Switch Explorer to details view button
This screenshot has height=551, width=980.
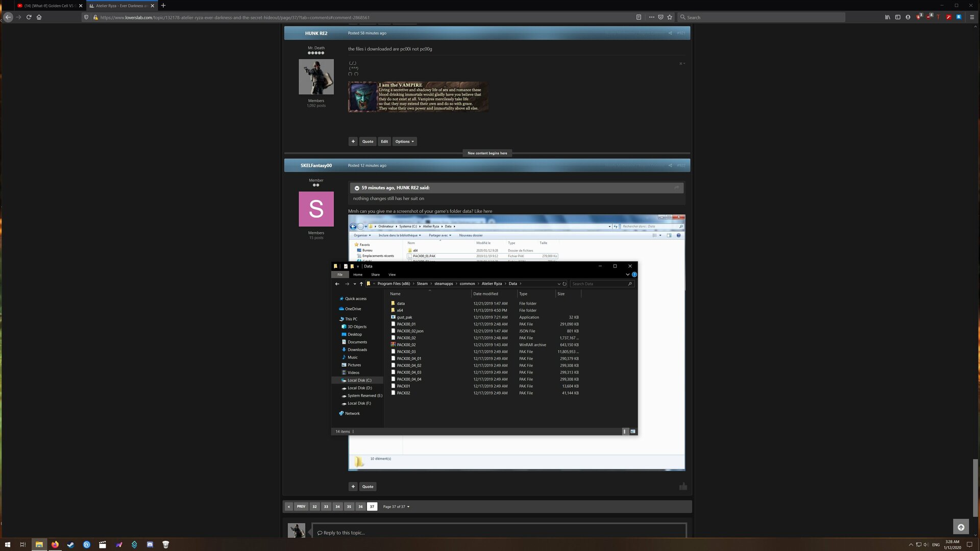click(625, 432)
